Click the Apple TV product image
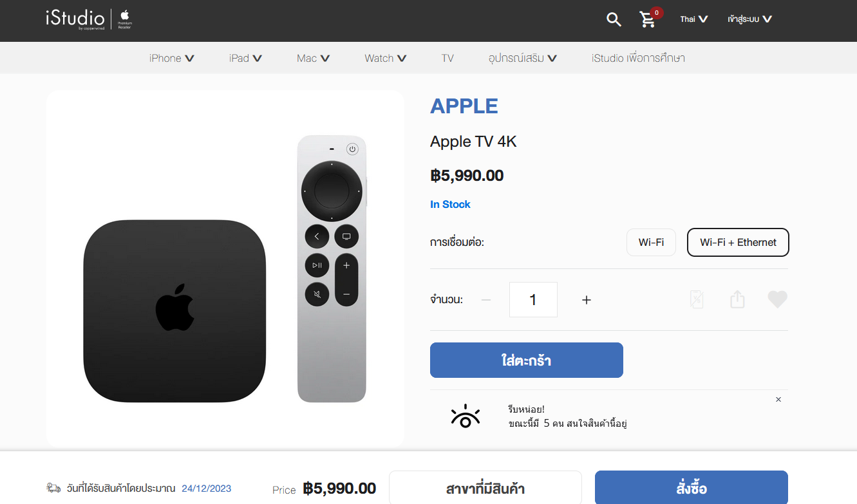The image size is (857, 504). 225,269
